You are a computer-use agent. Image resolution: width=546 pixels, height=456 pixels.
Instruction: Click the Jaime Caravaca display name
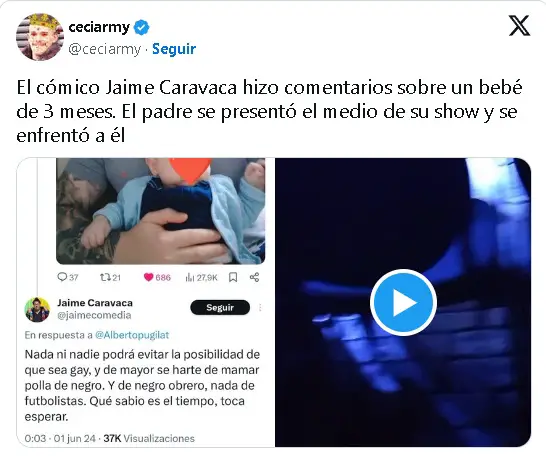click(95, 303)
